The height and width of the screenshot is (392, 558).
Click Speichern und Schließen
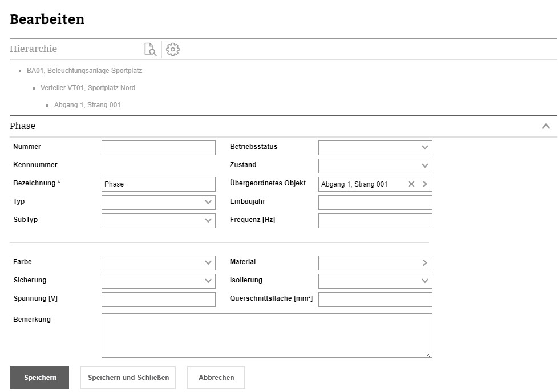click(x=128, y=378)
